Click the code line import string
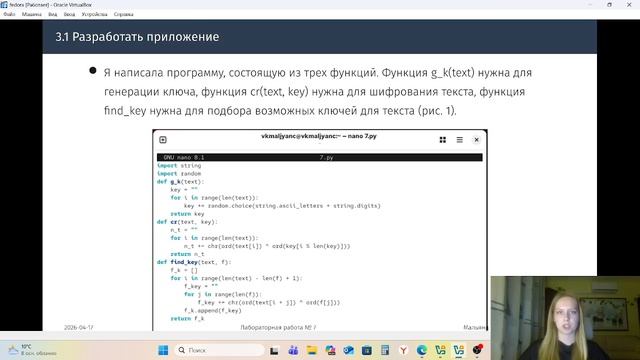Image resolution: width=640 pixels, height=360 pixels. coord(179,165)
